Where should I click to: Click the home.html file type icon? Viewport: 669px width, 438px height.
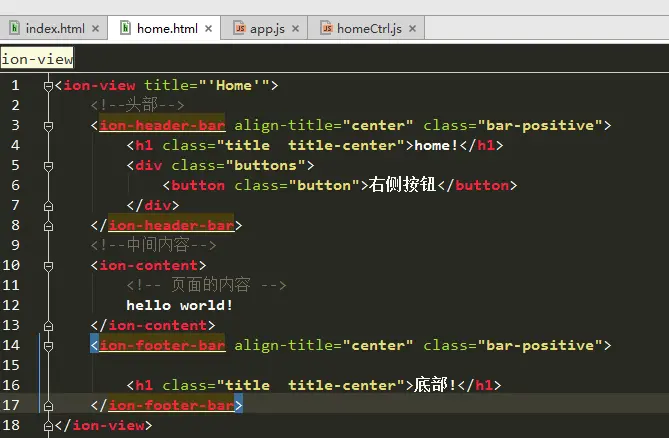point(125,28)
